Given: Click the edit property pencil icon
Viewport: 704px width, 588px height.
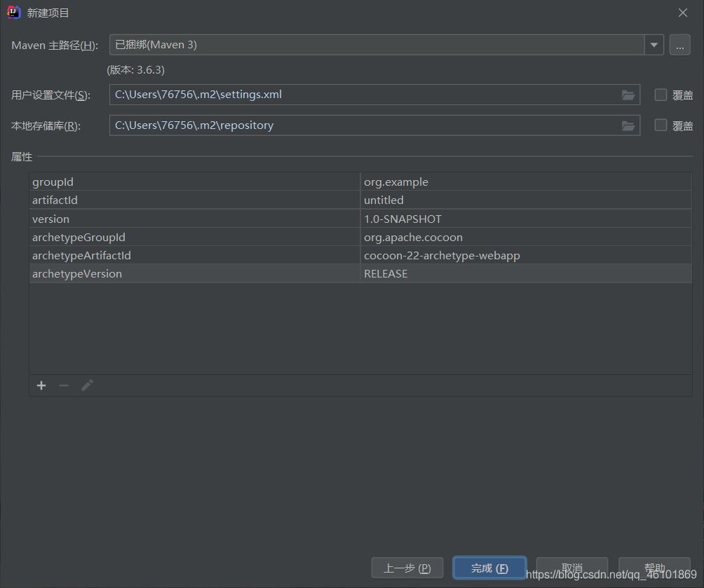Looking at the screenshot, I should point(87,385).
